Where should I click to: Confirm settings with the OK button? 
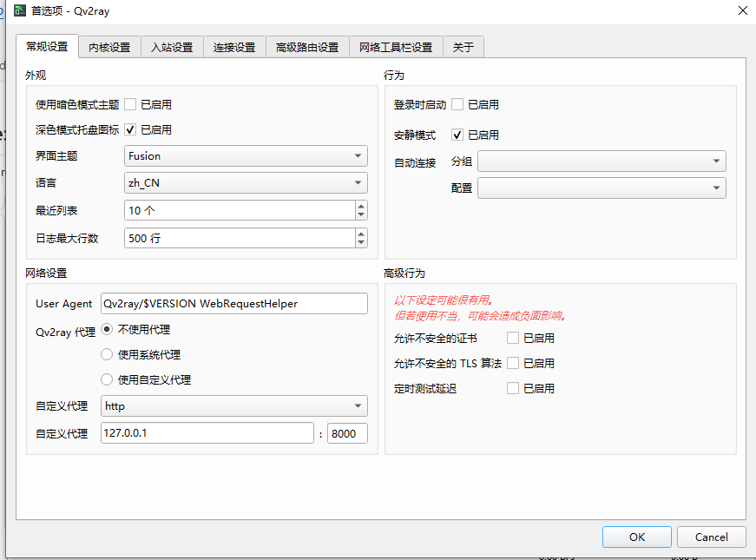(637, 537)
